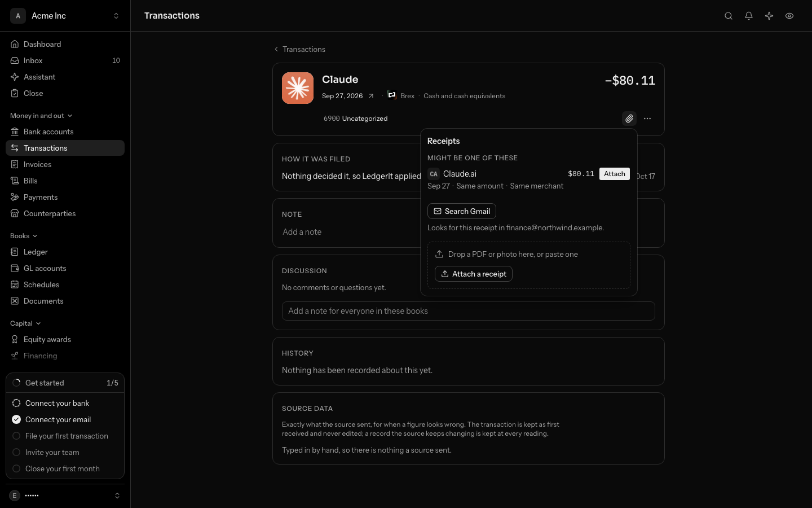The height and width of the screenshot is (508, 812).
Task: Click the Claude merchant logo
Action: [x=298, y=88]
